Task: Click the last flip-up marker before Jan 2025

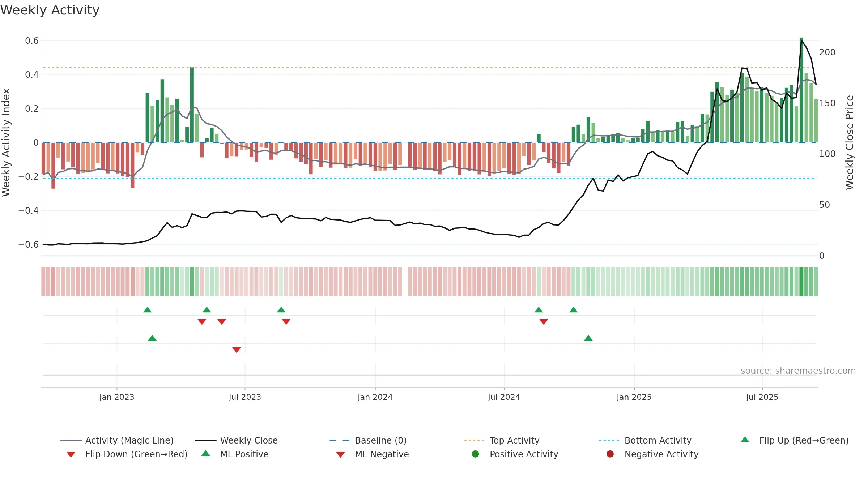Action: coord(574,310)
